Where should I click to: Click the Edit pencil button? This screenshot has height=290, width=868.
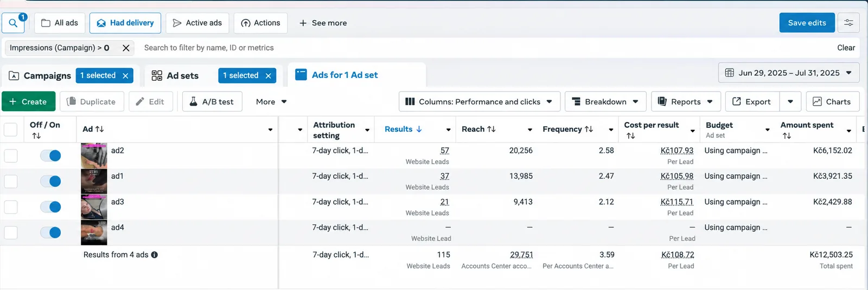[x=150, y=101]
